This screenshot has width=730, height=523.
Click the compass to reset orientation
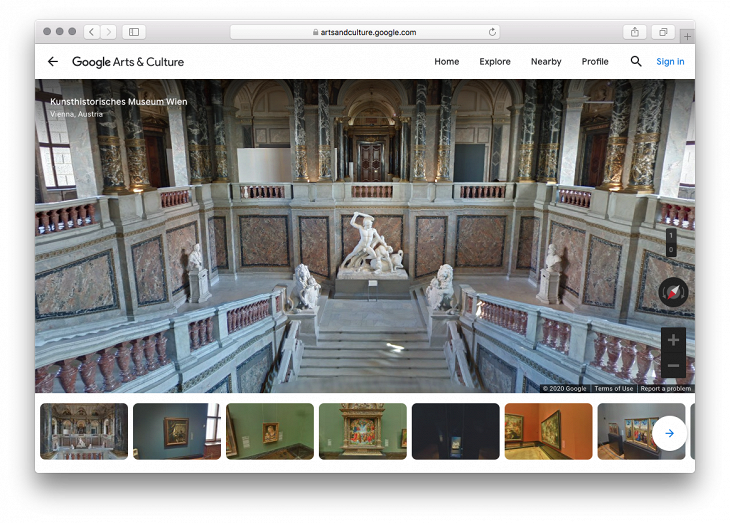673,293
